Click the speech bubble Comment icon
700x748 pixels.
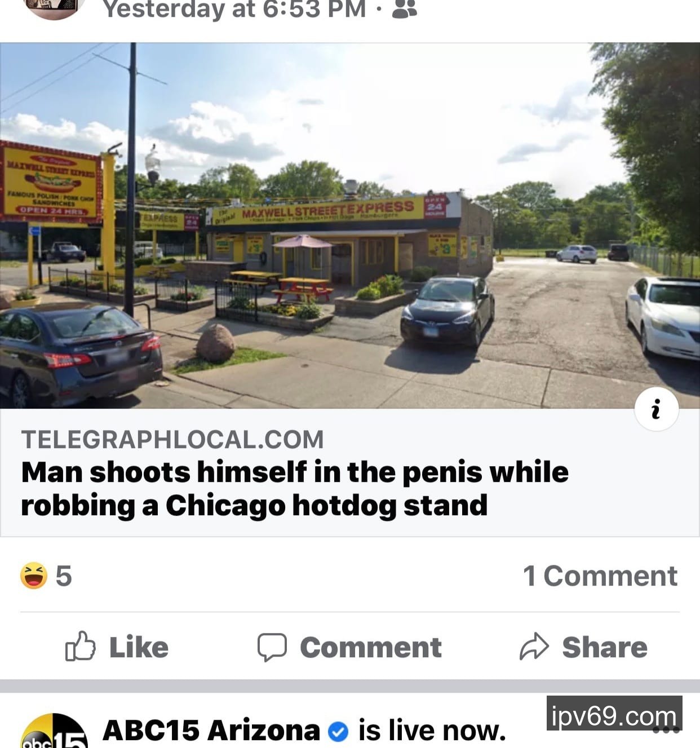click(x=272, y=647)
